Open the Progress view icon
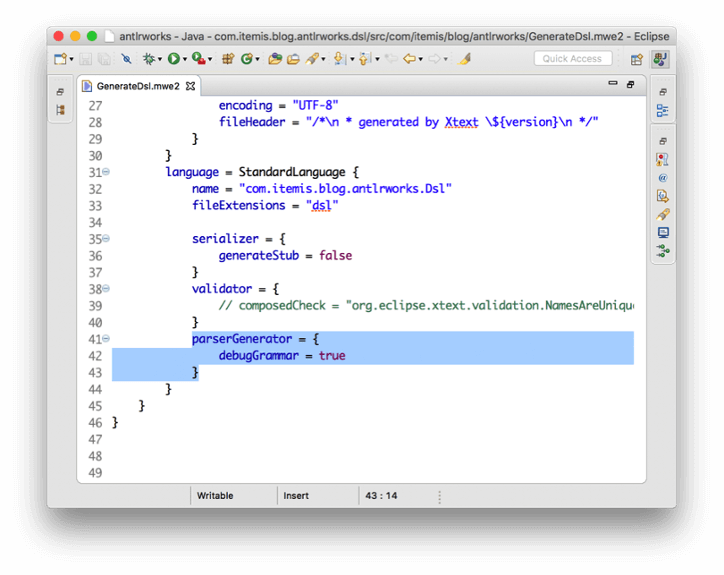This screenshot has width=724, height=575. pyautogui.click(x=663, y=251)
